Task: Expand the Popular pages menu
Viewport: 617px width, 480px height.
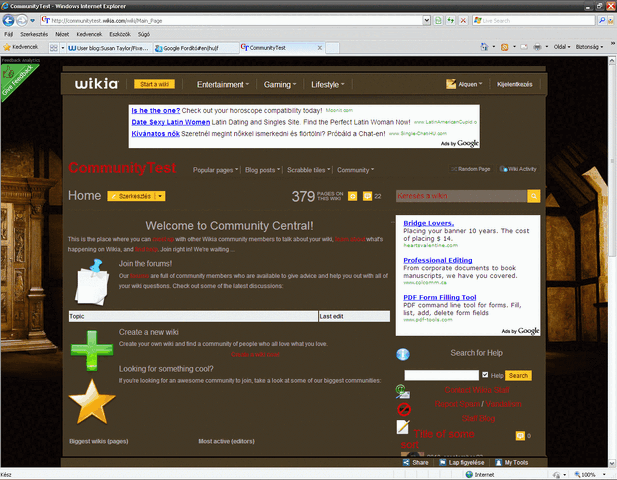Action: click(x=215, y=170)
